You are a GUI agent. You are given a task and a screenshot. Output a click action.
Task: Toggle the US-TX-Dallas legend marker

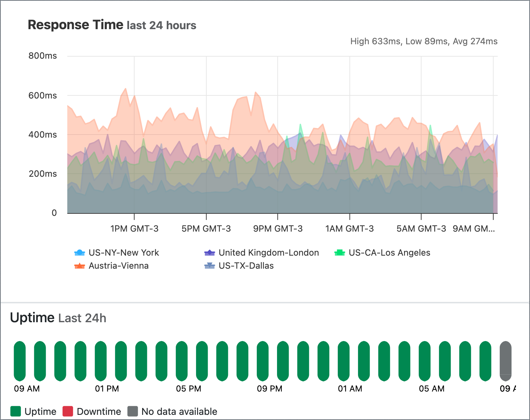pos(210,266)
